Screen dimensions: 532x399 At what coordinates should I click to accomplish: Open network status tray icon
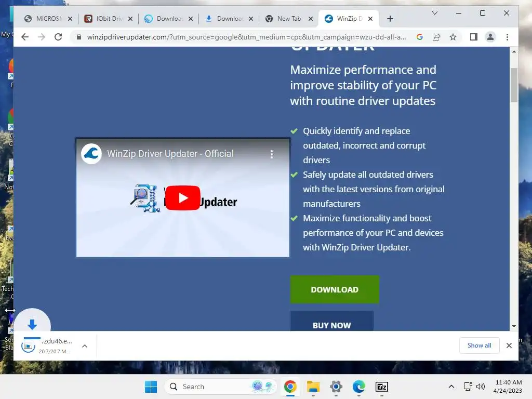tap(468, 387)
